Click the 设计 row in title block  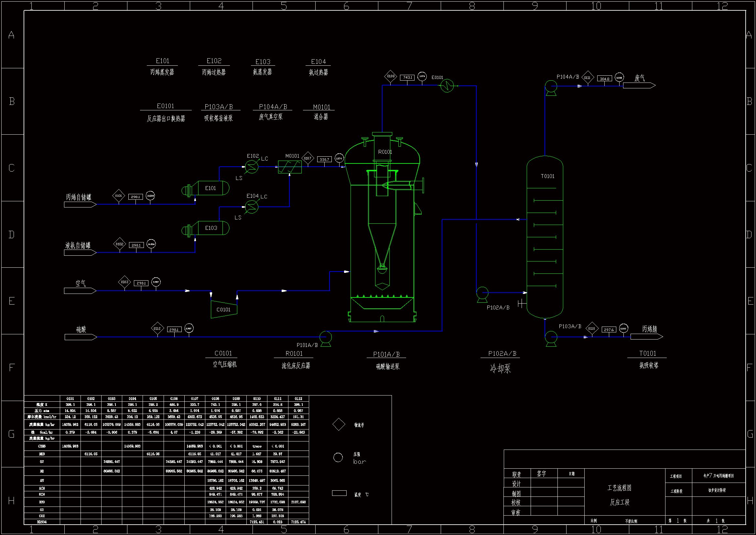544,483
